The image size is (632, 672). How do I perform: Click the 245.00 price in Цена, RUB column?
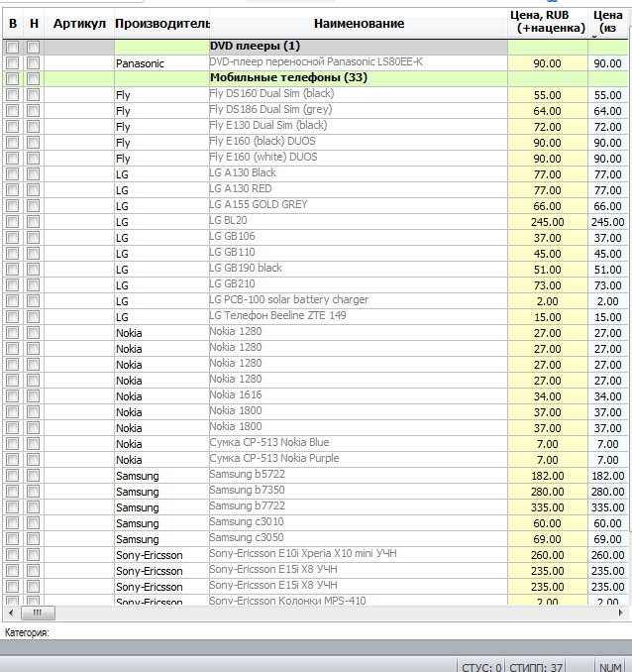[547, 222]
